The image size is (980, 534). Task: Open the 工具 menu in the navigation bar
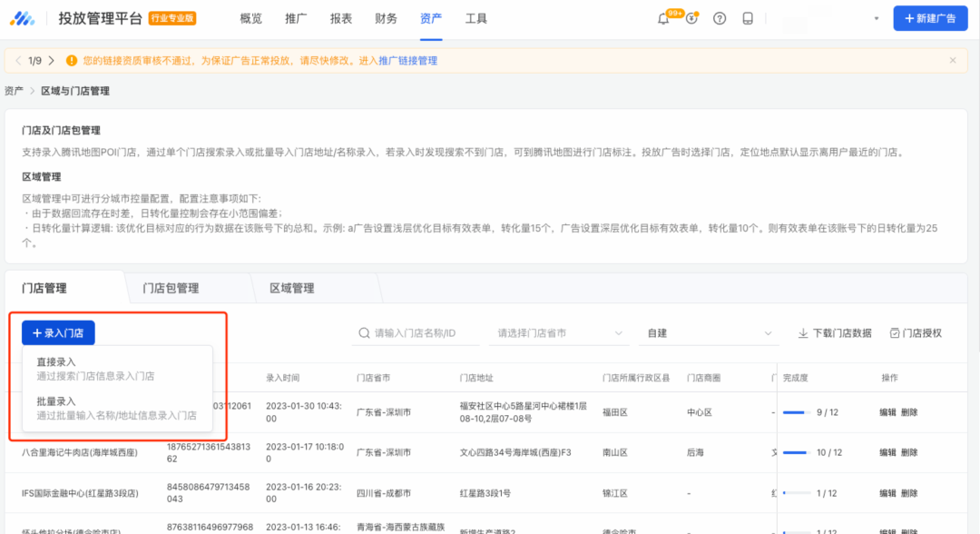475,17
